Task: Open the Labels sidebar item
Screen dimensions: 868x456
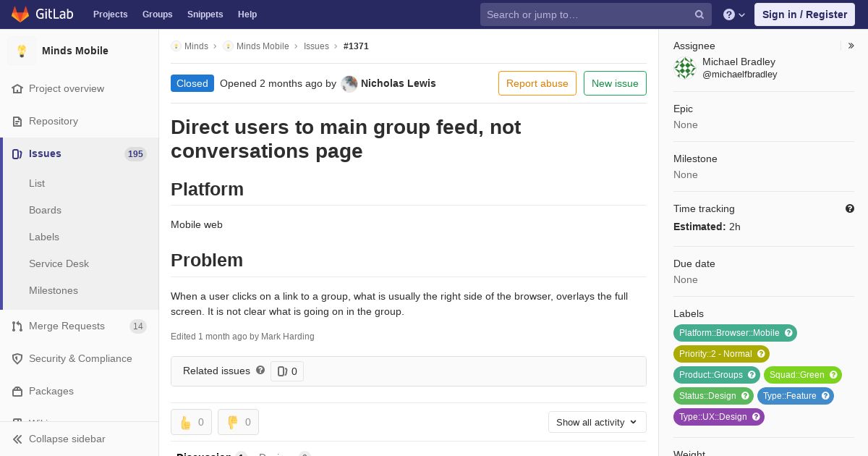Action: [44, 237]
